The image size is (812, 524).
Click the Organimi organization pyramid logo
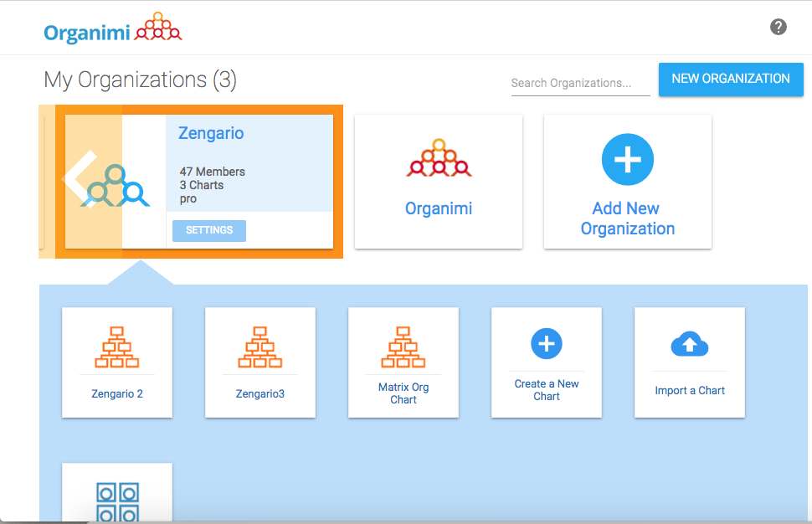(x=439, y=158)
